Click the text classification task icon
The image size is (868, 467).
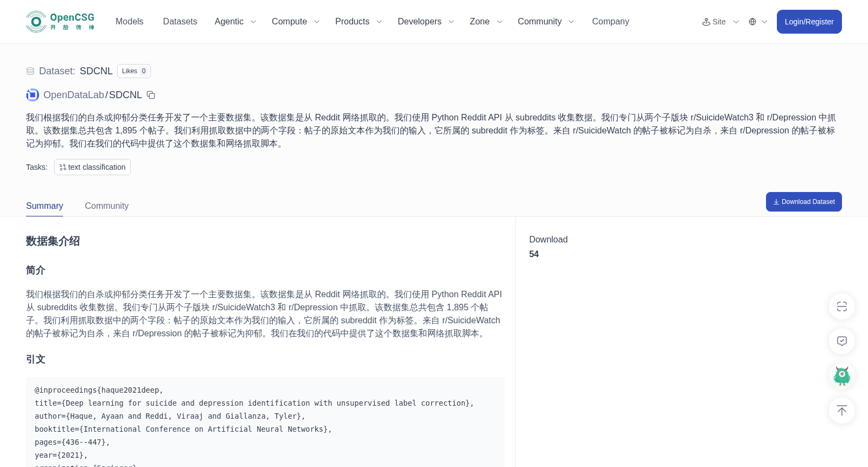tap(63, 167)
